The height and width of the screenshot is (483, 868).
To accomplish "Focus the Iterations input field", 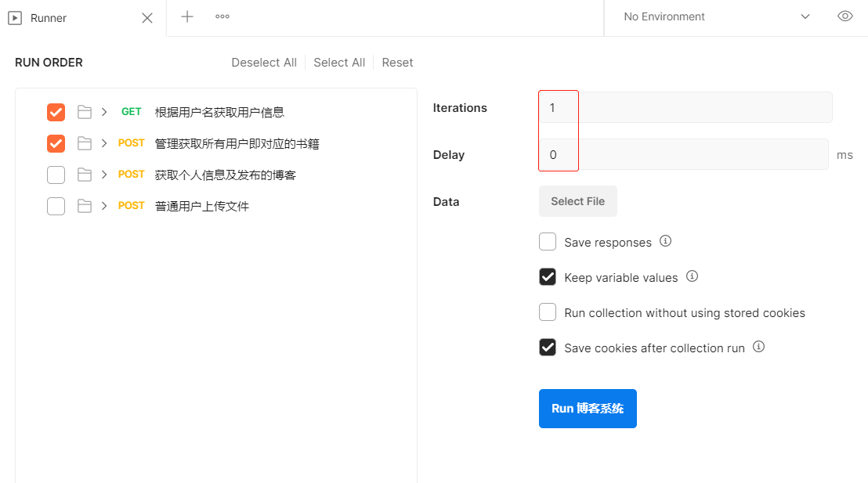I will [686, 107].
